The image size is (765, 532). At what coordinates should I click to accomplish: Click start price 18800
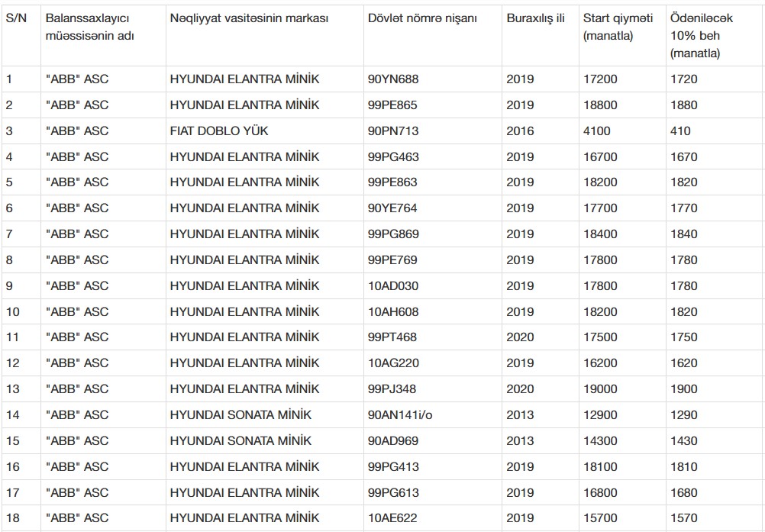(x=600, y=105)
